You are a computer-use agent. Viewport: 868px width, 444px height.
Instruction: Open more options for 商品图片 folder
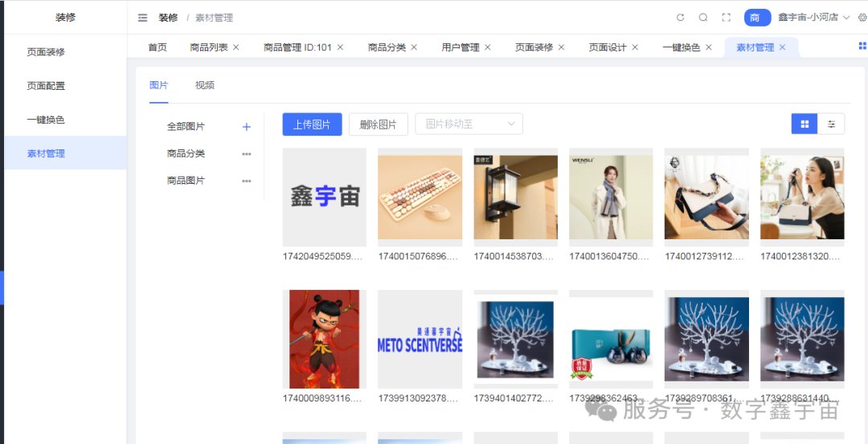click(247, 181)
